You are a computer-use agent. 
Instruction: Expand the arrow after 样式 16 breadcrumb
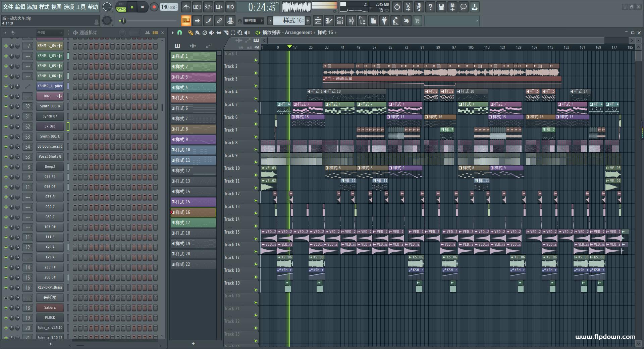(336, 33)
